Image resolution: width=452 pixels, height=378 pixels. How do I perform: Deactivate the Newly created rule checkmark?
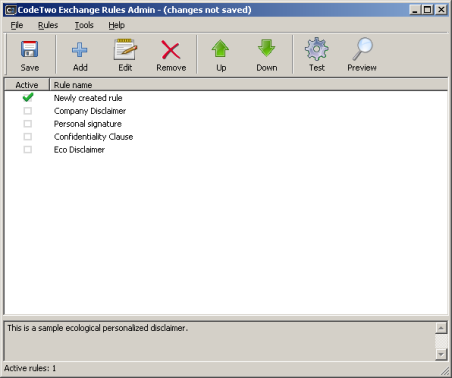click(28, 98)
